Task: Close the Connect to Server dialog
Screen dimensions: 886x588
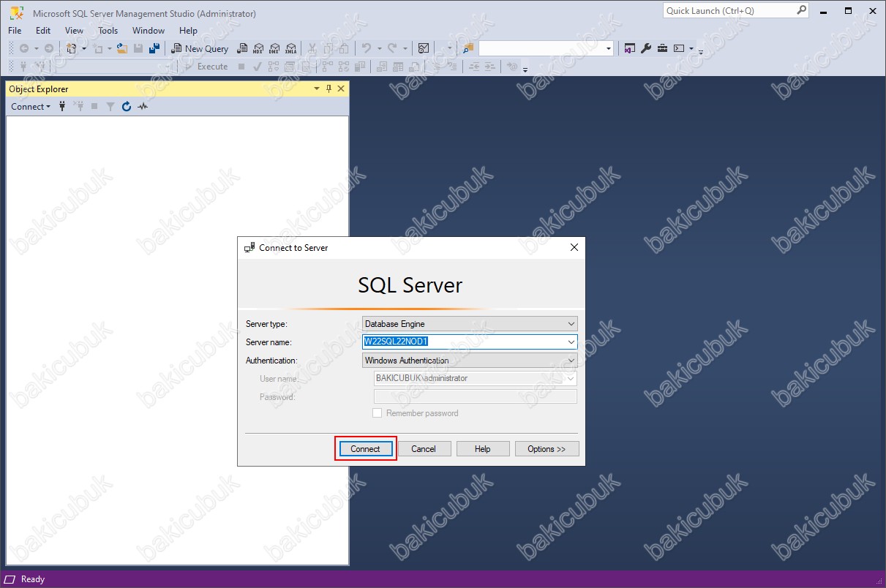Action: (574, 247)
